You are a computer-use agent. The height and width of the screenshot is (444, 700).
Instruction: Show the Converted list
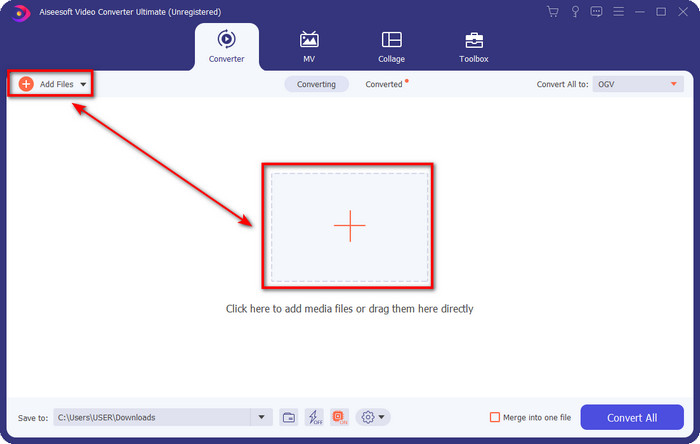pos(385,85)
